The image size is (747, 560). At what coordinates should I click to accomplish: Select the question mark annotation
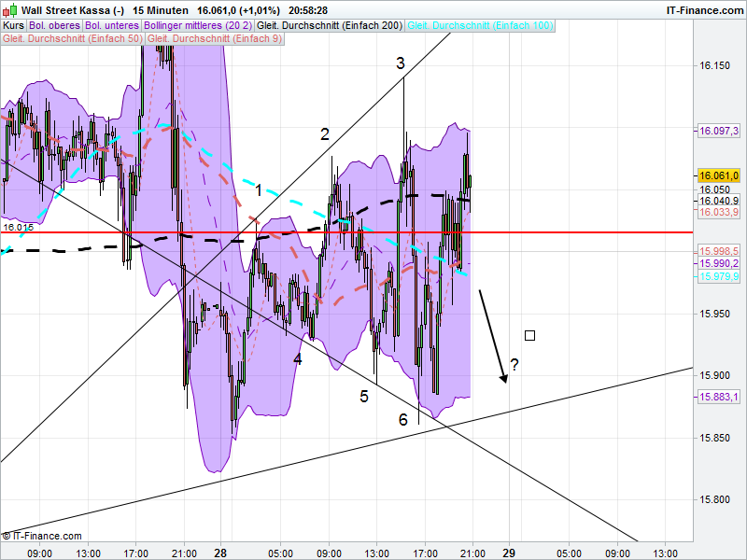click(515, 366)
